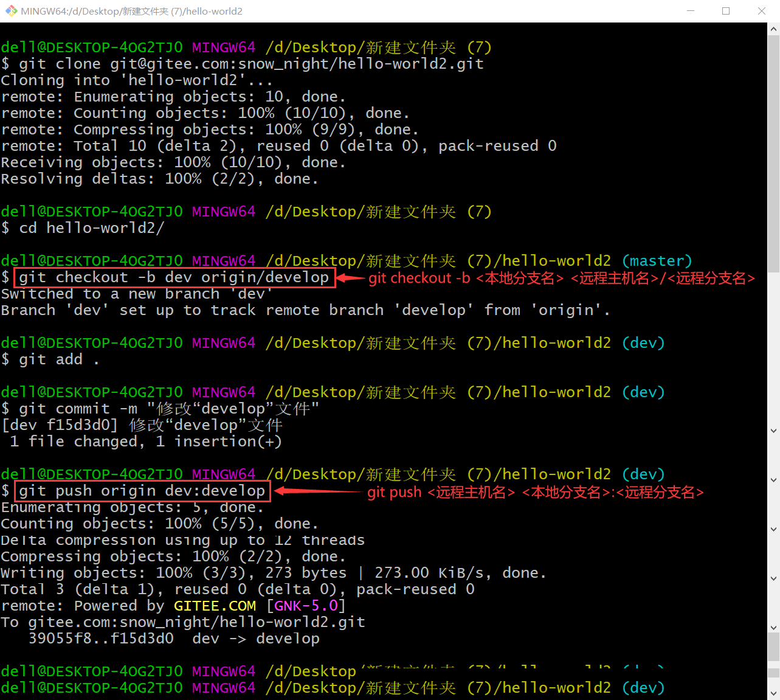Click the "(master)" branch indicator

(x=657, y=261)
